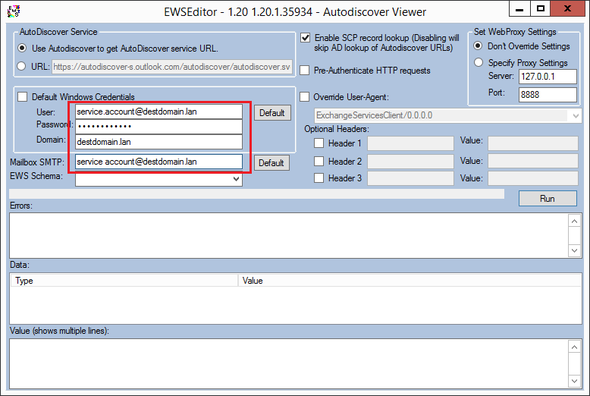Viewport: 590px width, 396px height.
Task: Click Value box scroll down arrow
Action: 574,381
